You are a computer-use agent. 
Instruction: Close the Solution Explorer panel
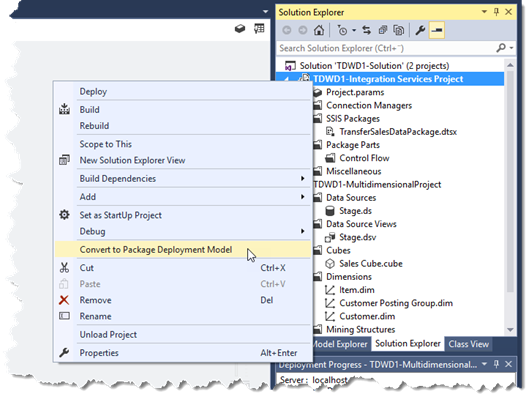[508, 12]
